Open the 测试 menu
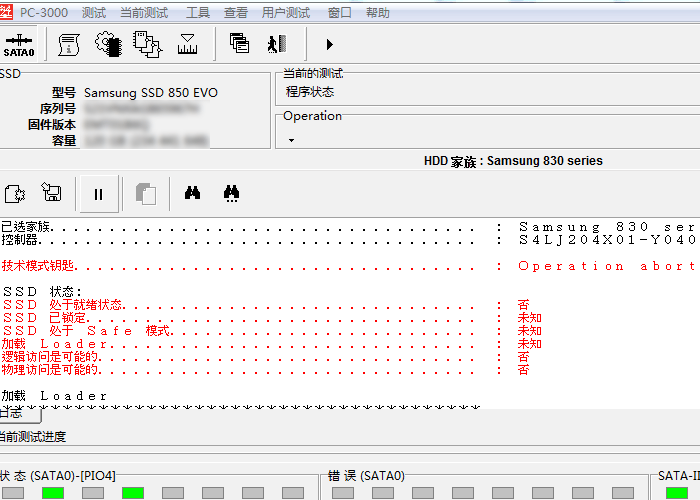This screenshot has height=500, width=700. click(x=94, y=12)
